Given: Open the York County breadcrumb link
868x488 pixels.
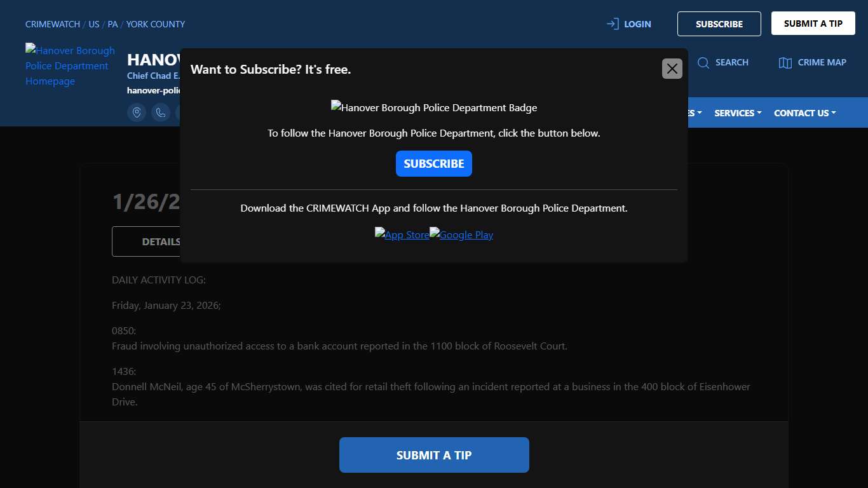Looking at the screenshot, I should coord(155,24).
